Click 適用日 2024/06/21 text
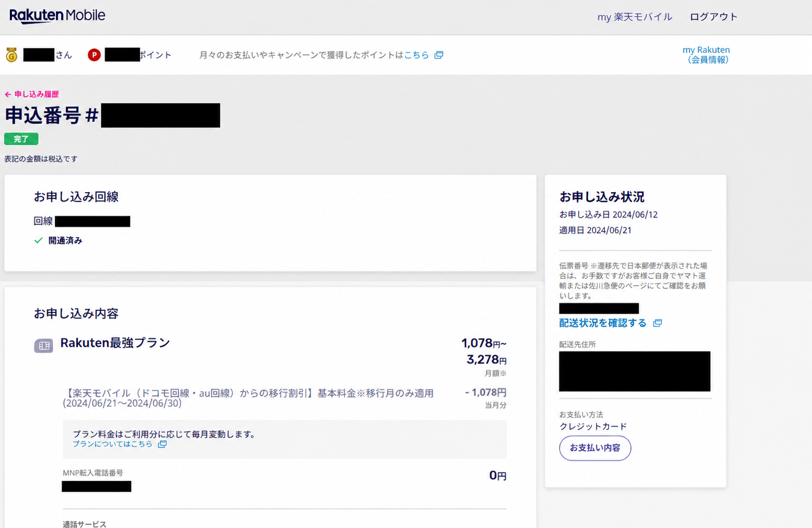 point(595,230)
